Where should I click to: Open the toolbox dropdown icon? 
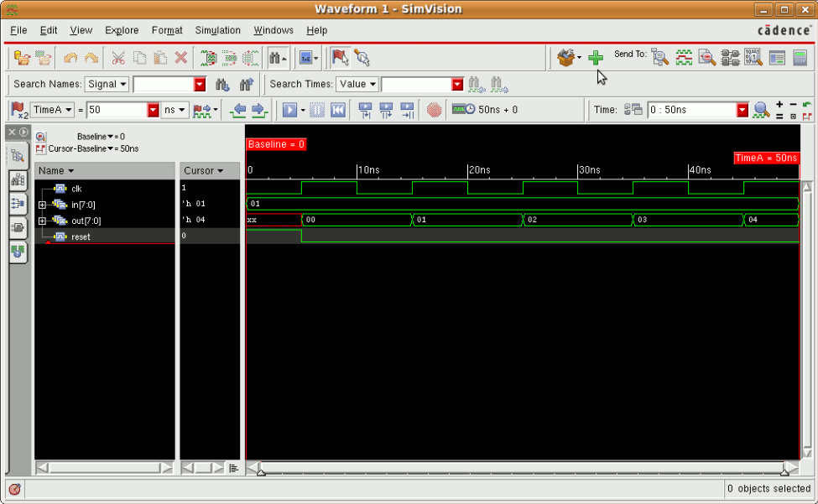[568, 57]
